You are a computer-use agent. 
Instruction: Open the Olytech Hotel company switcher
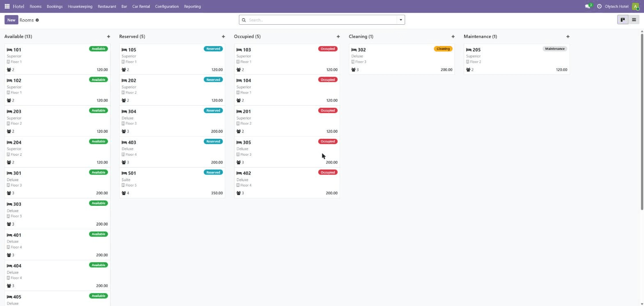click(616, 7)
